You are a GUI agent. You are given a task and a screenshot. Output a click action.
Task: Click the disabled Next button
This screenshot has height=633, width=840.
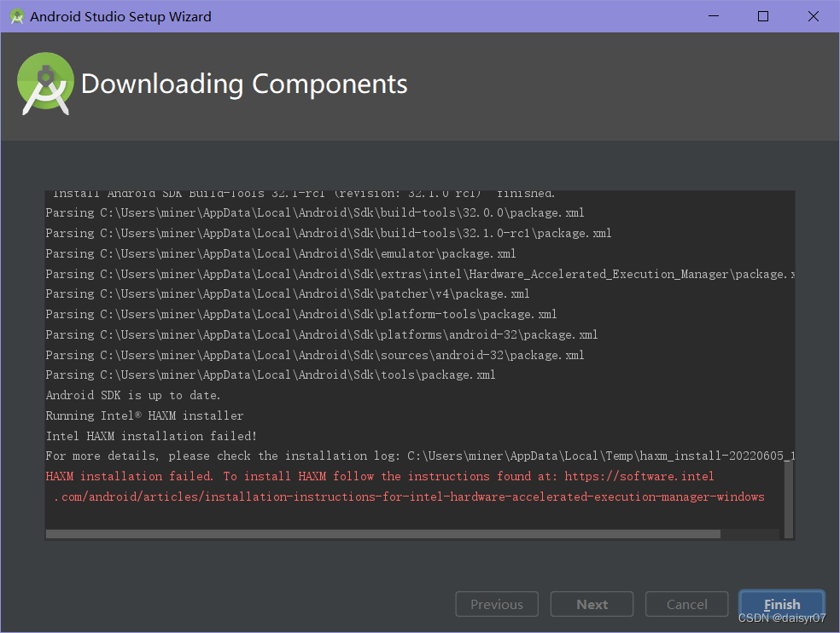tap(592, 604)
